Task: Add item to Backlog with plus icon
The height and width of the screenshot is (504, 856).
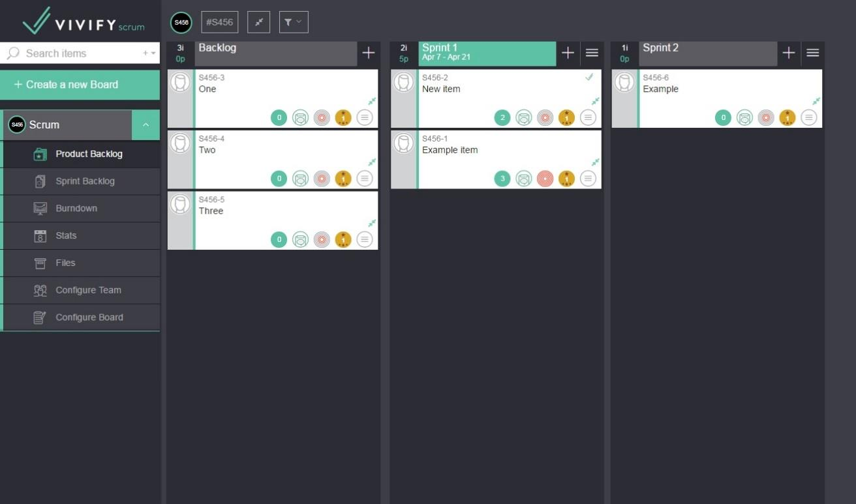Action: click(369, 53)
